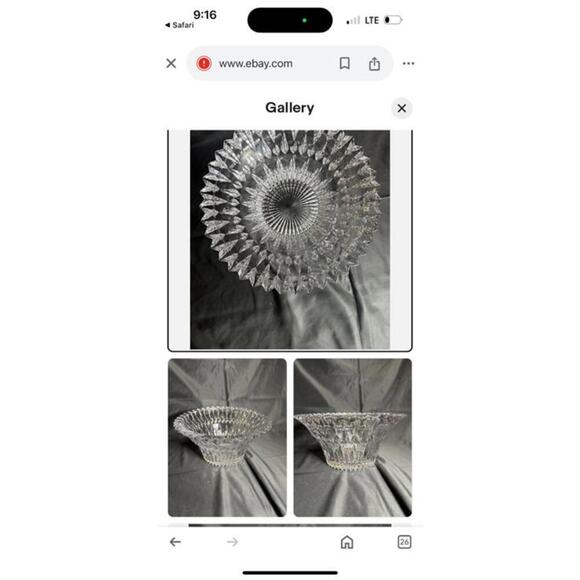Tap the home icon in bottom bar
The height and width of the screenshot is (580, 580).
[x=347, y=542]
